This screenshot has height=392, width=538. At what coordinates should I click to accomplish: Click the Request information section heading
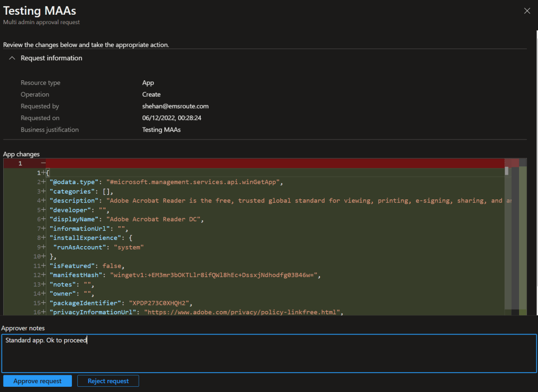tap(51, 58)
